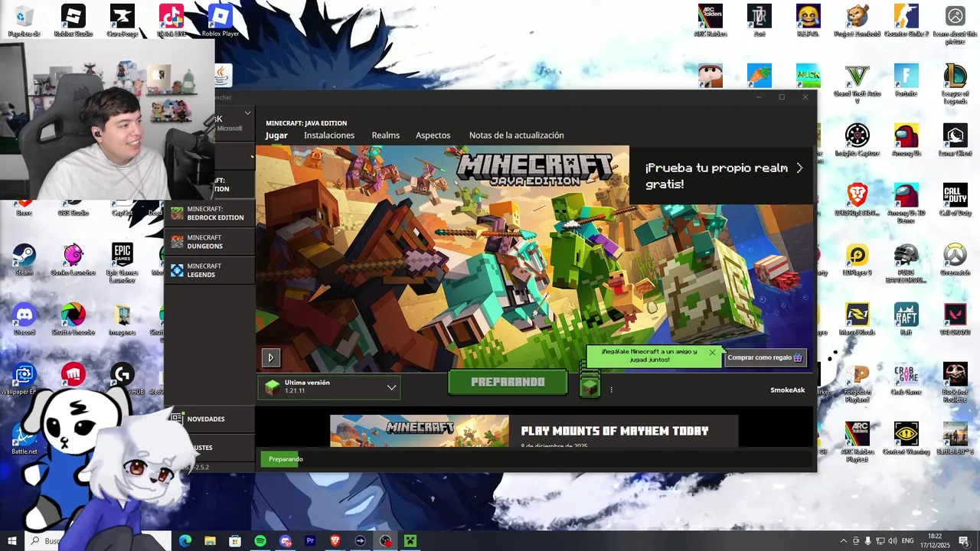Open the LDPlayer 9 desktop icon
980x551 pixels.
point(857,259)
